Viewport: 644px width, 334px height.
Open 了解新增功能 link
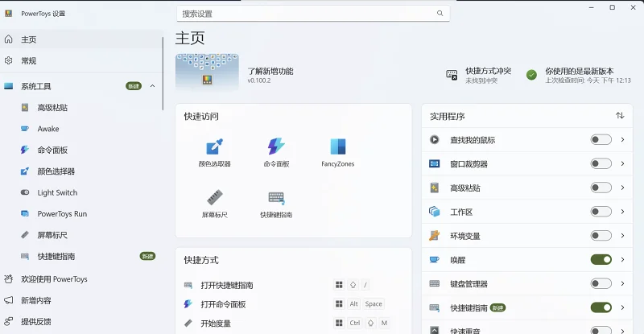(270, 71)
